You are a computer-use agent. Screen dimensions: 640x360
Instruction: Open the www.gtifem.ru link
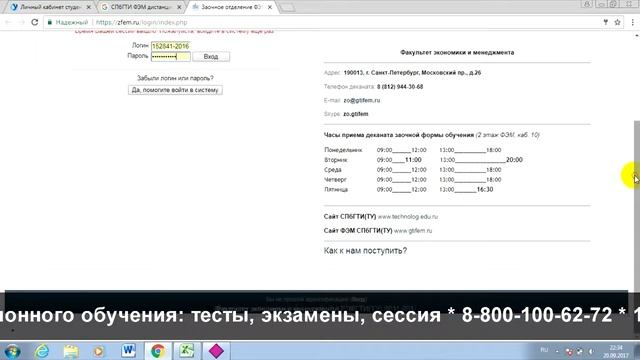(413, 231)
